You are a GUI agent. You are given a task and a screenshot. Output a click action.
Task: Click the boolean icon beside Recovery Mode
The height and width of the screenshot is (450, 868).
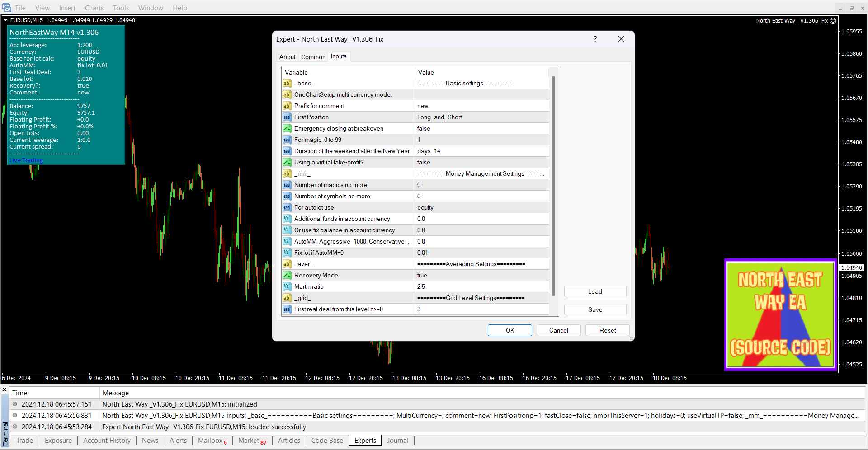[287, 276]
